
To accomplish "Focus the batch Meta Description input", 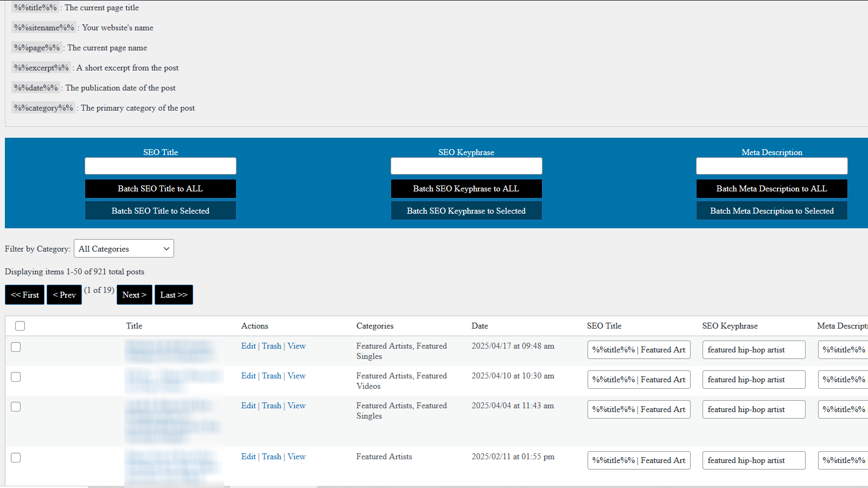I will (771, 166).
